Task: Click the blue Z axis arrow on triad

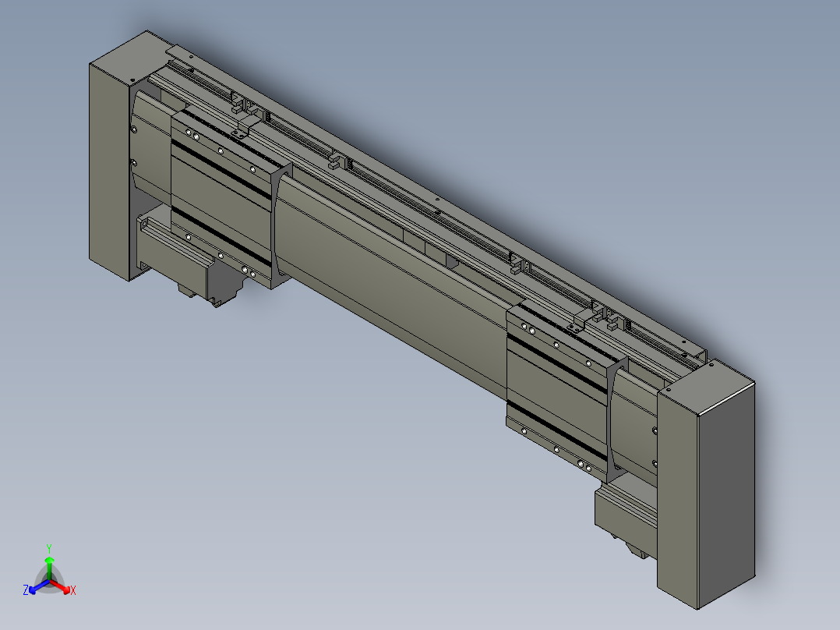Action: click(x=37, y=587)
